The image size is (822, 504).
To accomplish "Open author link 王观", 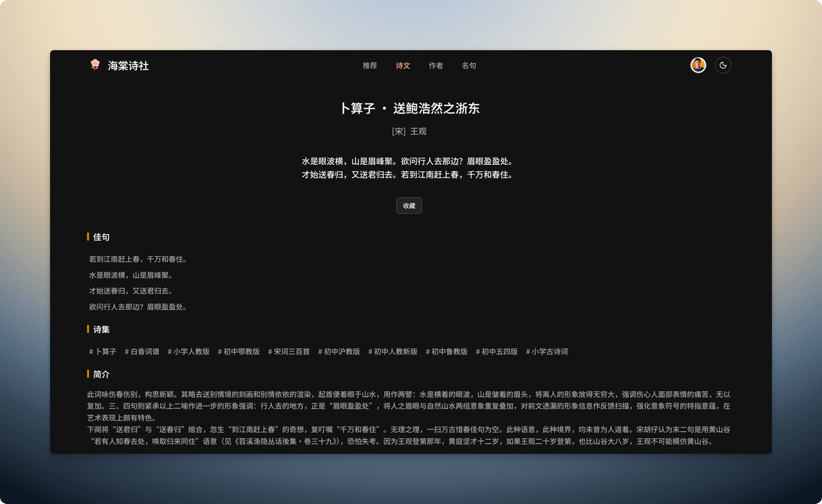I will coord(418,131).
